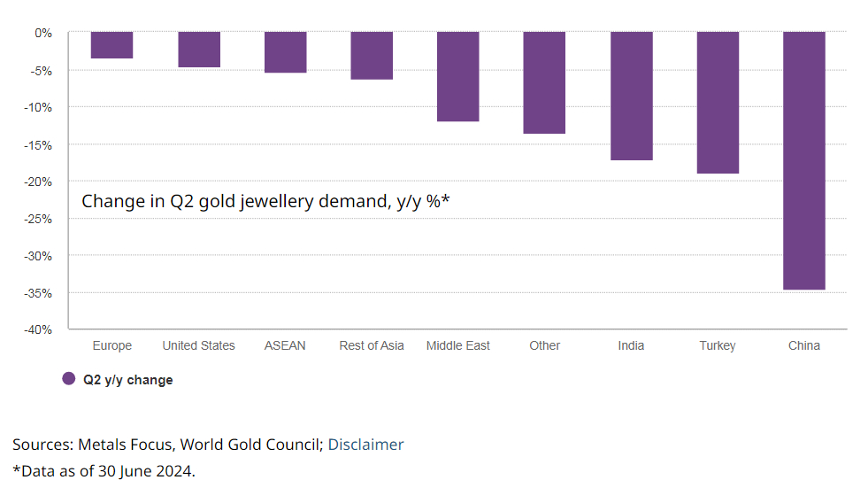This screenshot has height=480, width=868.
Task: Click the purple legend circle marker
Action: tap(68, 379)
